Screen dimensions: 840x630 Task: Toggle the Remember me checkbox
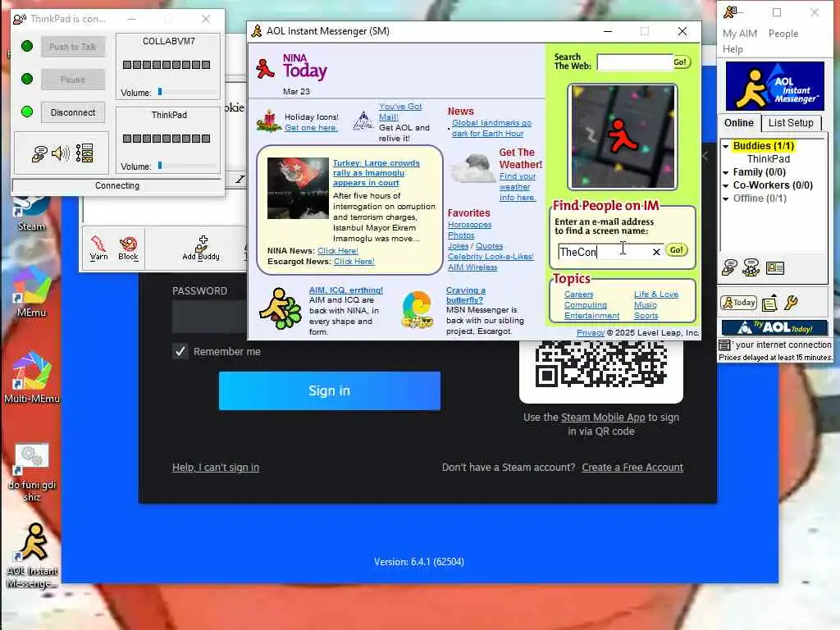180,351
